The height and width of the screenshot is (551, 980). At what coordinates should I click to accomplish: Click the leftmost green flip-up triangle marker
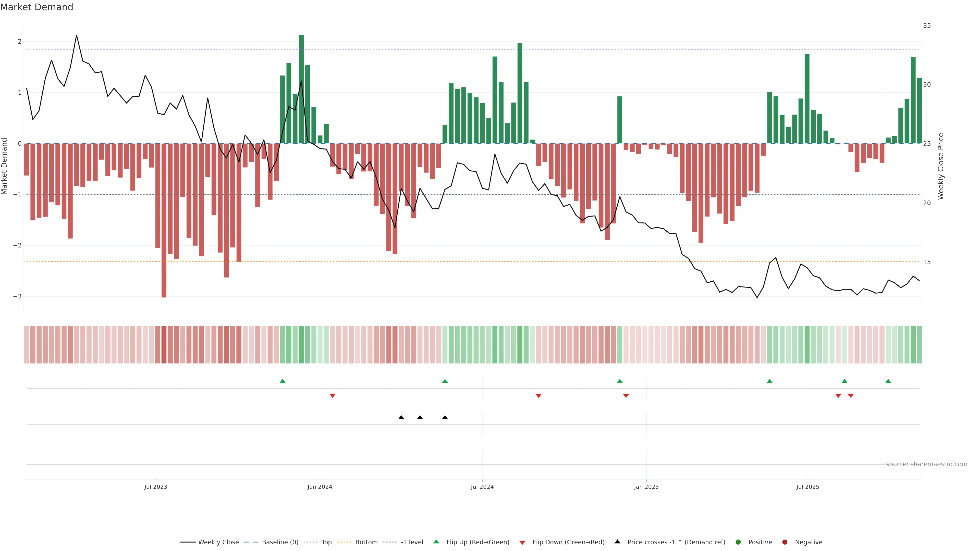click(282, 381)
